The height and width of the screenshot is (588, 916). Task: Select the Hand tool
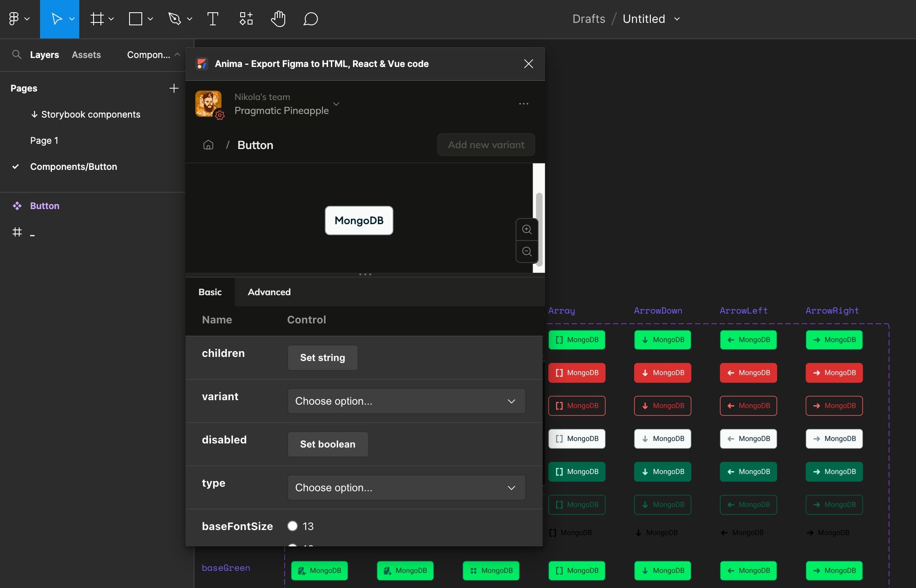(x=278, y=19)
